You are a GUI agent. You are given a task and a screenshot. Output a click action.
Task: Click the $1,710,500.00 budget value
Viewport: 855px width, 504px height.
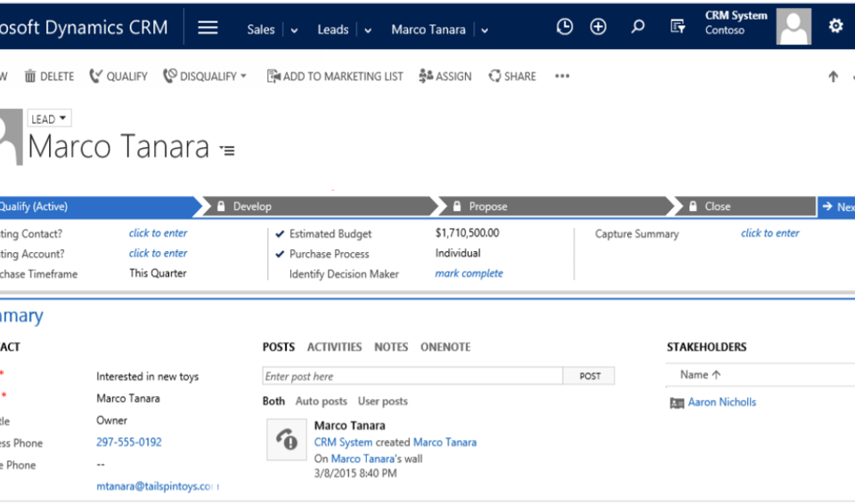[x=467, y=233]
